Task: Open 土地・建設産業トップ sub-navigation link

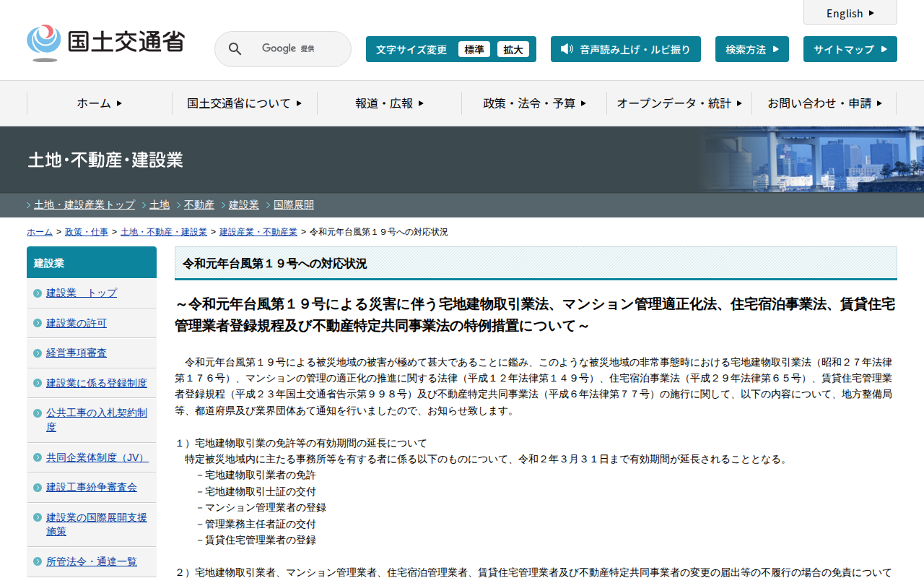Action: [84, 204]
